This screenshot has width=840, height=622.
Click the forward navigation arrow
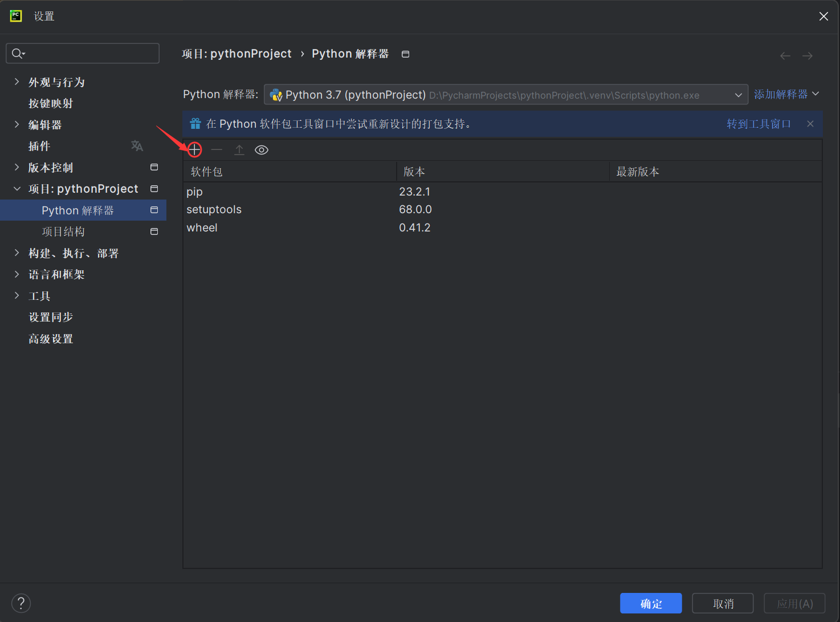click(x=808, y=56)
